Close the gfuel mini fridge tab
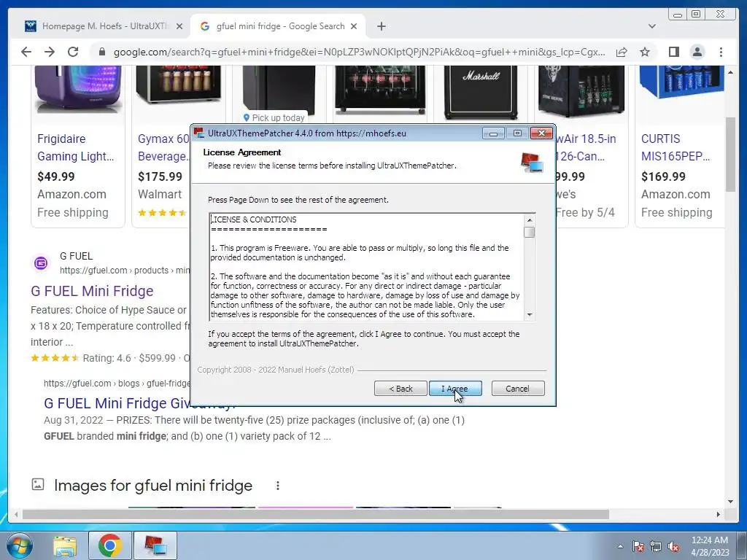The height and width of the screenshot is (560, 747). [x=354, y=26]
